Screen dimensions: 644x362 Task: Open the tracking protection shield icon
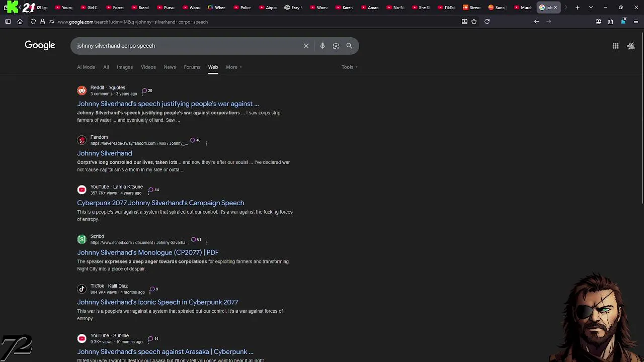tap(33, 22)
